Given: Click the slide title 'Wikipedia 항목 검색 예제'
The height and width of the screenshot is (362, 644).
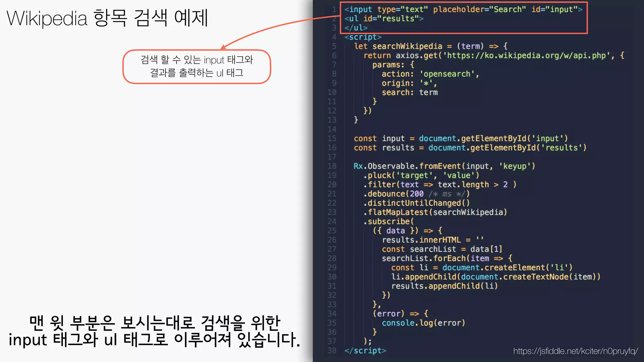Looking at the screenshot, I should click(x=107, y=18).
